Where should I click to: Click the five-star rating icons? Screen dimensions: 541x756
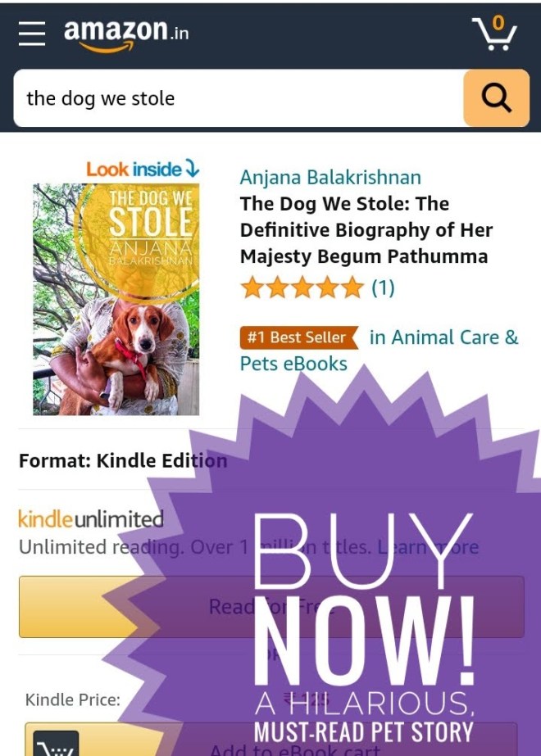[x=302, y=287]
